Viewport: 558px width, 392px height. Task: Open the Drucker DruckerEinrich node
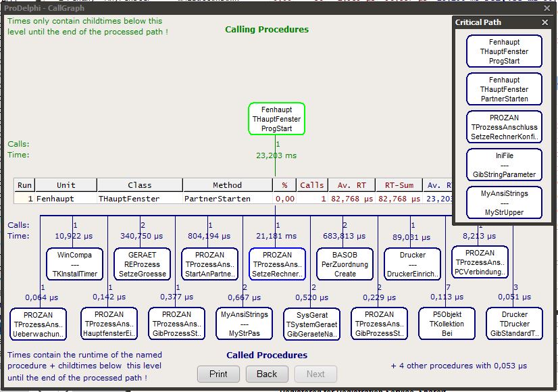coord(412,264)
